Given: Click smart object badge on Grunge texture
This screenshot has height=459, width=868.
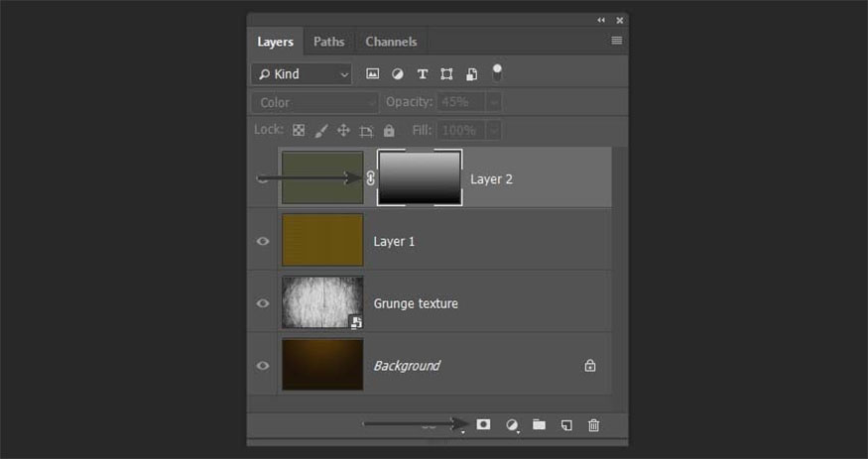Looking at the screenshot, I should coord(356,322).
